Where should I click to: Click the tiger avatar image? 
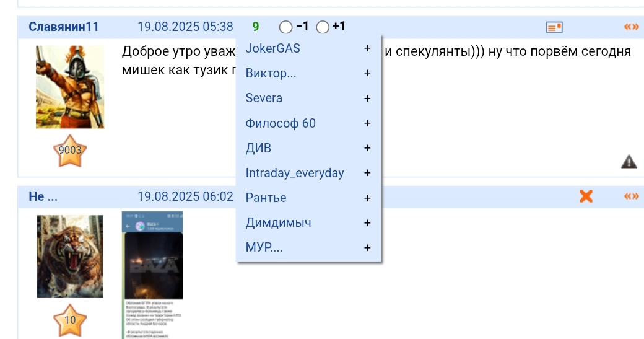[x=70, y=257]
